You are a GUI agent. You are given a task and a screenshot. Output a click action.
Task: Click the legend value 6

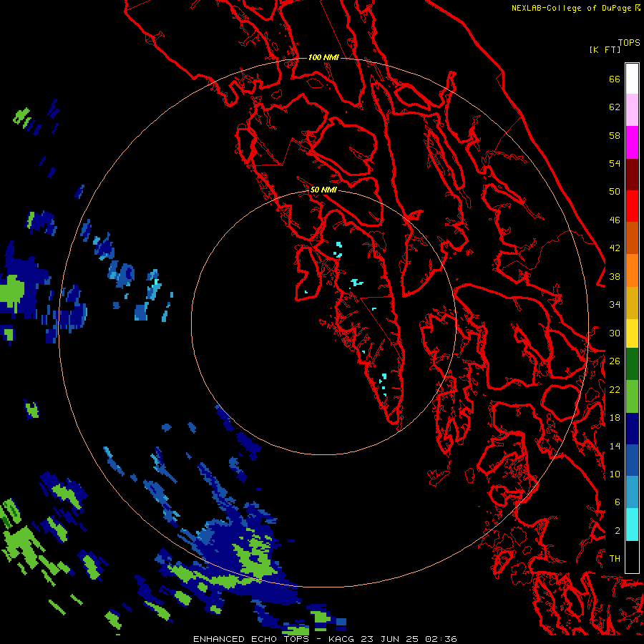[617, 502]
